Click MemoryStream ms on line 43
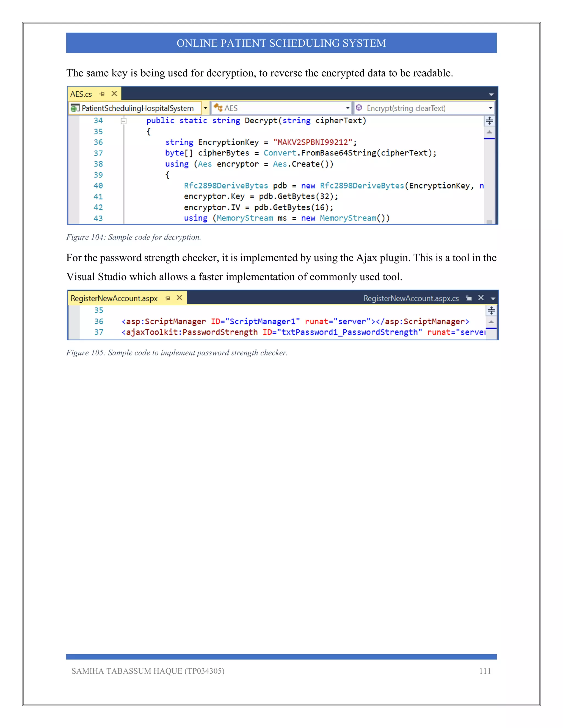The width and height of the screenshot is (563, 728). (x=252, y=218)
